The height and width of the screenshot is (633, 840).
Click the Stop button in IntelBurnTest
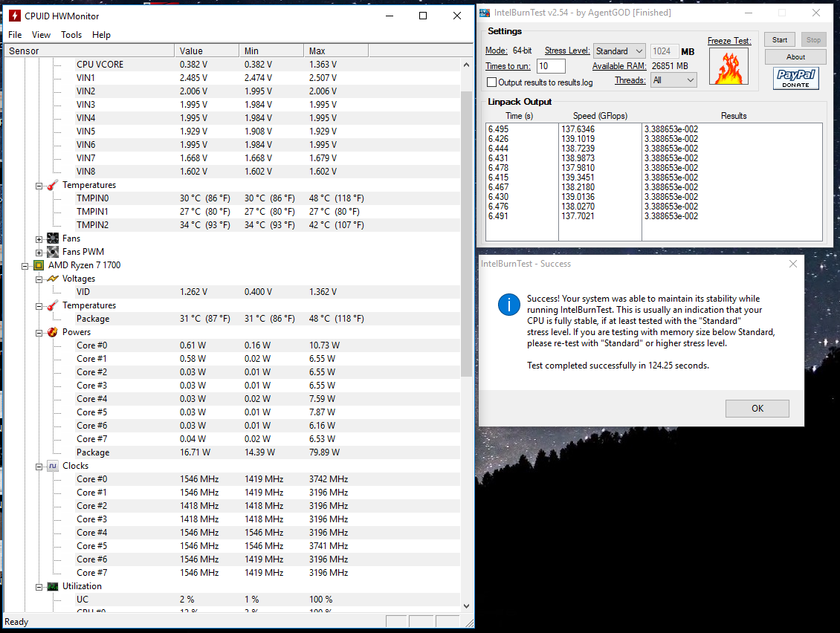(x=813, y=40)
